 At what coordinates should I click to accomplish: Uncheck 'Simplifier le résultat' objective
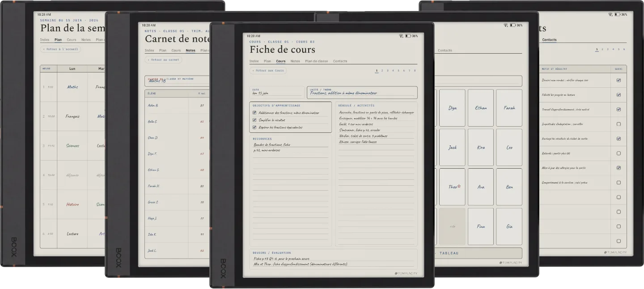pyautogui.click(x=254, y=120)
